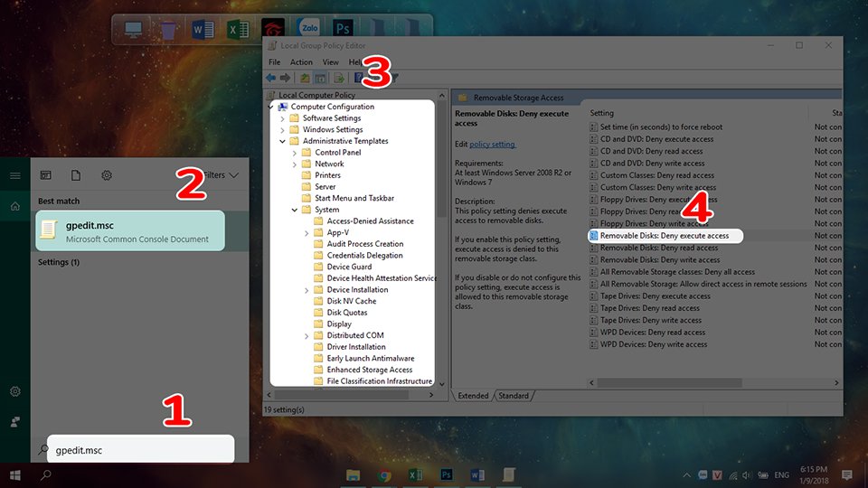The height and width of the screenshot is (488, 868).
Task: Click the gpedit.msc search input box
Action: click(141, 449)
